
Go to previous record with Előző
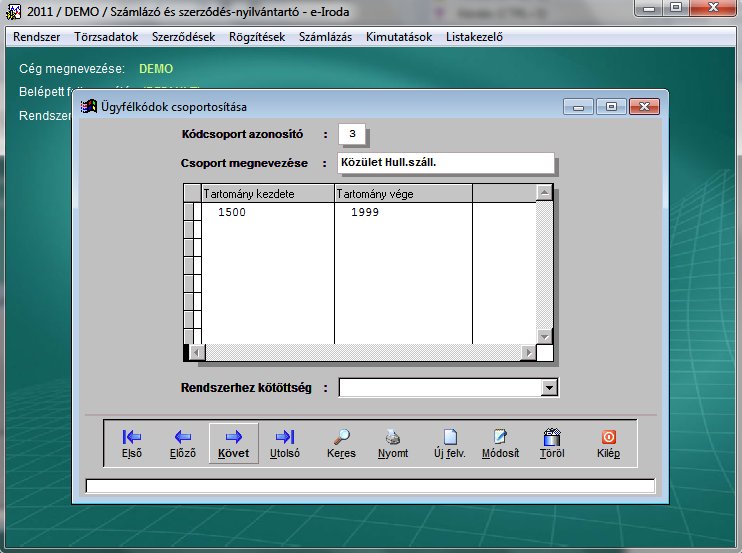pyautogui.click(x=182, y=443)
